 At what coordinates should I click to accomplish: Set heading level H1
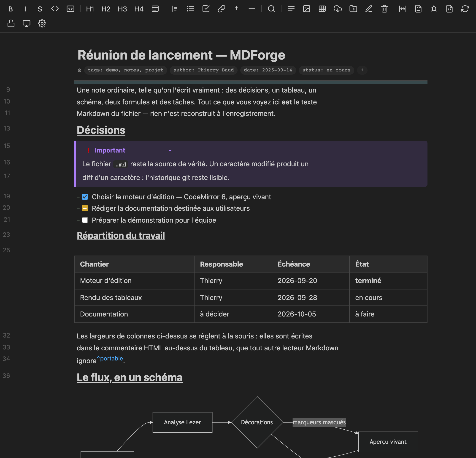click(90, 9)
